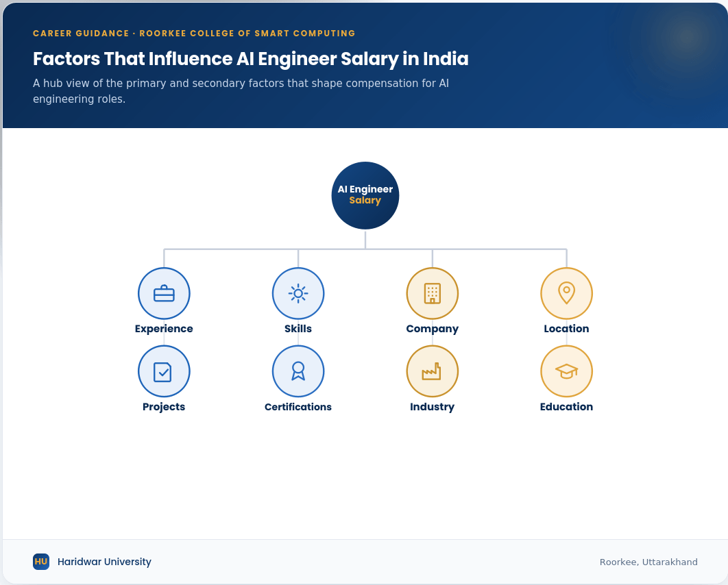The image size is (728, 585).
Task: Click the Projects label
Action: point(164,407)
